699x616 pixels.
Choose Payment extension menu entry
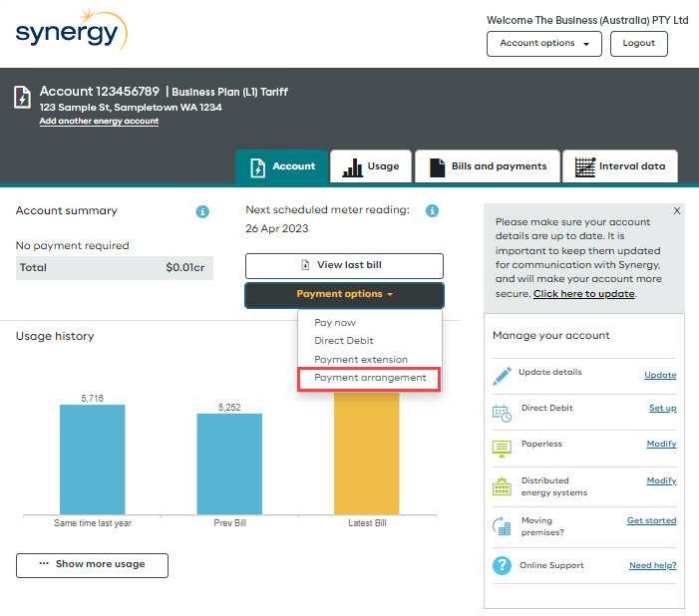(361, 359)
